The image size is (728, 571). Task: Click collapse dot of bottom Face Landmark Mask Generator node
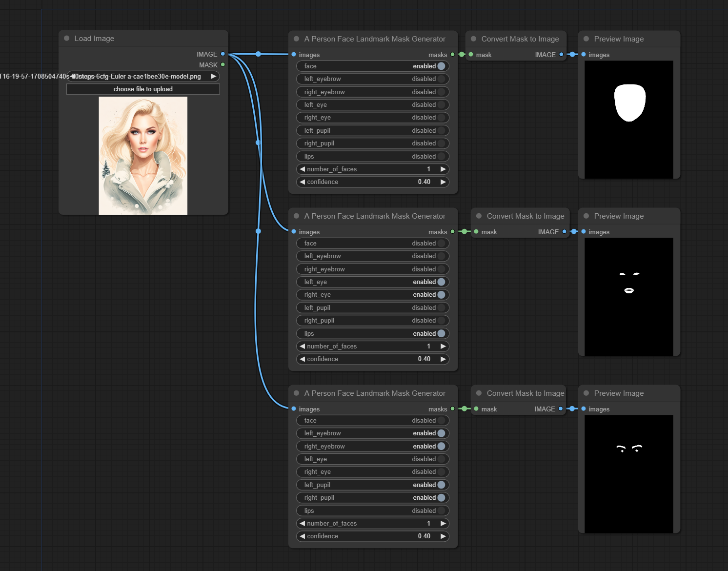tap(296, 393)
